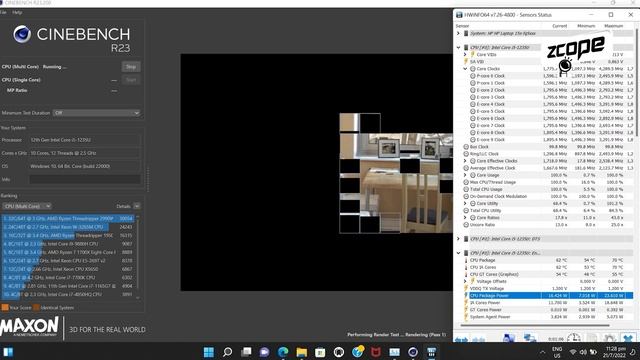Open the Minimum Test Duration dropdown
The height and width of the screenshot is (360, 640).
(x=96, y=113)
